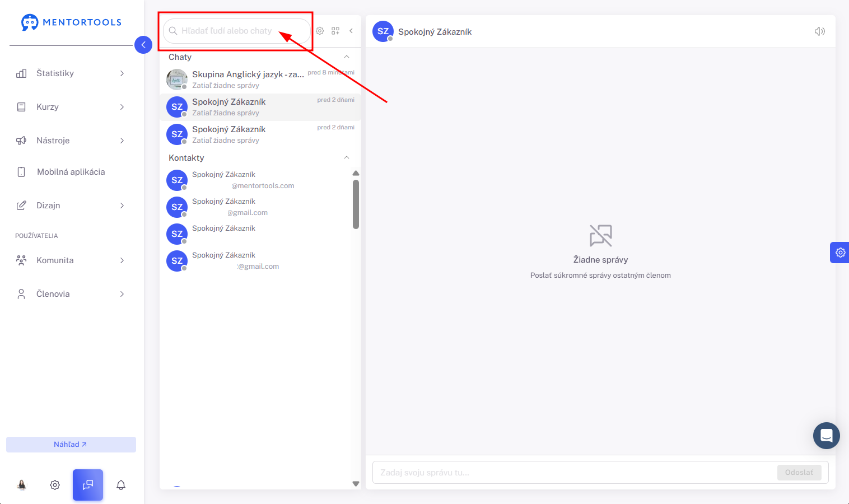Open chat settings gear icon beside search
The image size is (849, 504).
[x=320, y=31]
